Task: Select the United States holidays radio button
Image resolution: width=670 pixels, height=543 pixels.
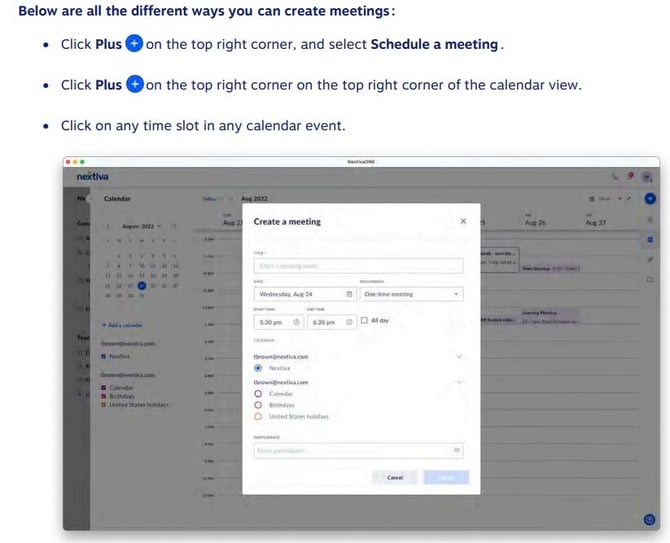Action: coord(259,416)
